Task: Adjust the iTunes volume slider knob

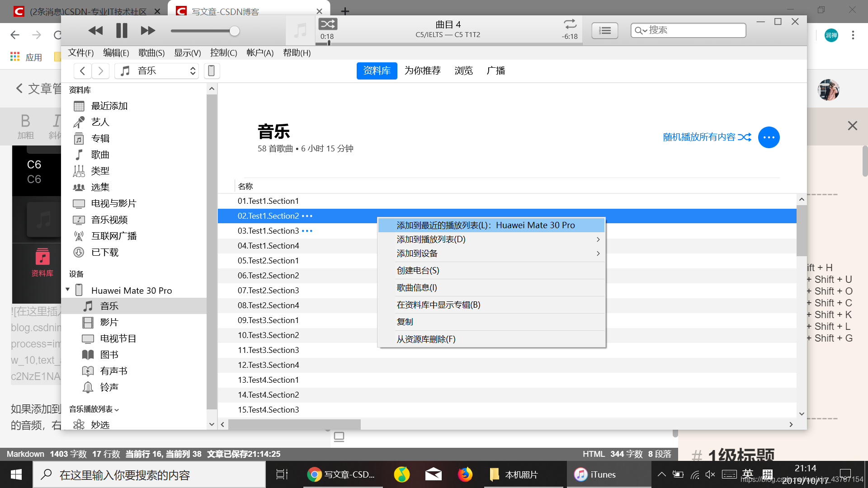Action: [x=234, y=31]
